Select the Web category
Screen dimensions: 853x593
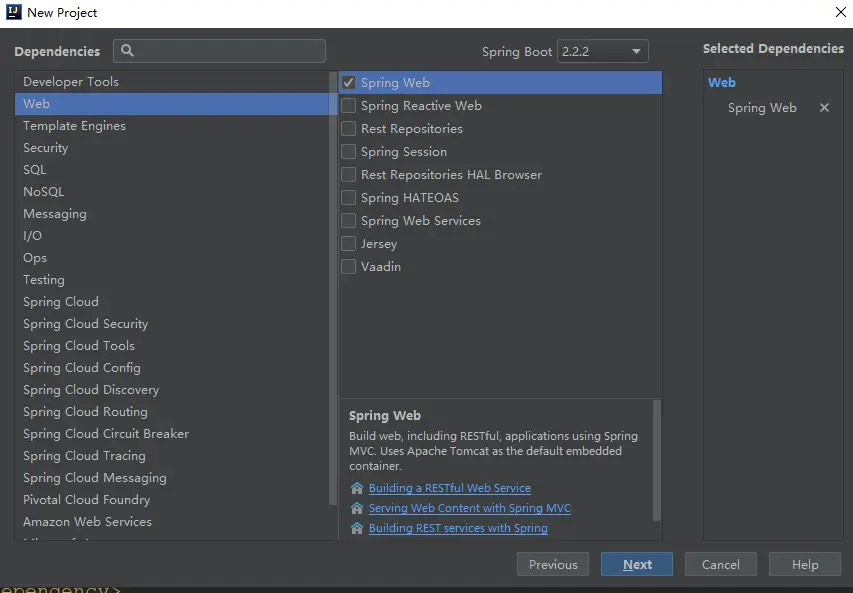click(x=172, y=103)
